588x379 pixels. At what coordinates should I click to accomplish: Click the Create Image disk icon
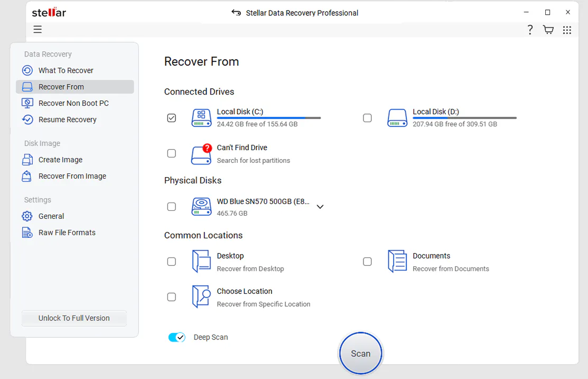click(27, 160)
